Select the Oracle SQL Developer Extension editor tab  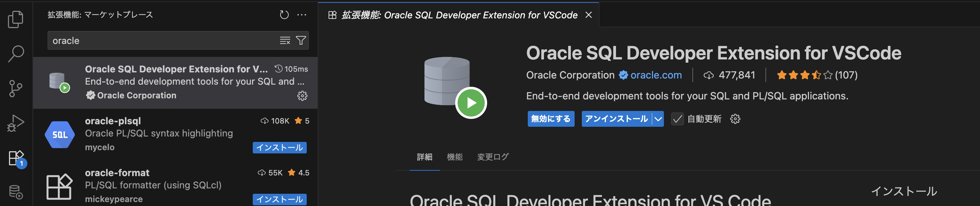click(x=459, y=15)
